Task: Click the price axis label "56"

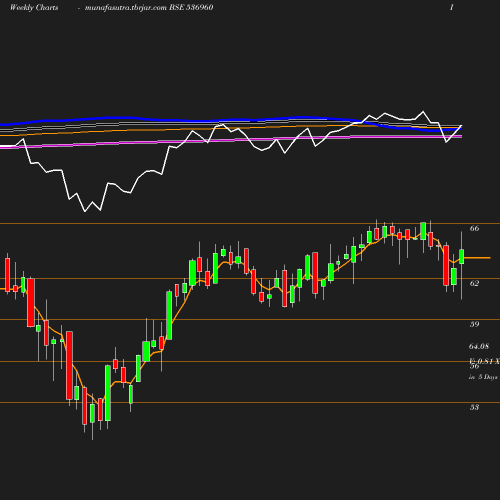Action: click(x=474, y=366)
